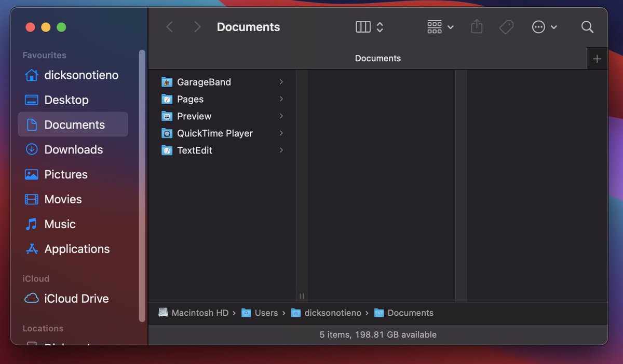623x364 pixels.
Task: Click the Movies film sidebar icon
Action: pos(32,199)
